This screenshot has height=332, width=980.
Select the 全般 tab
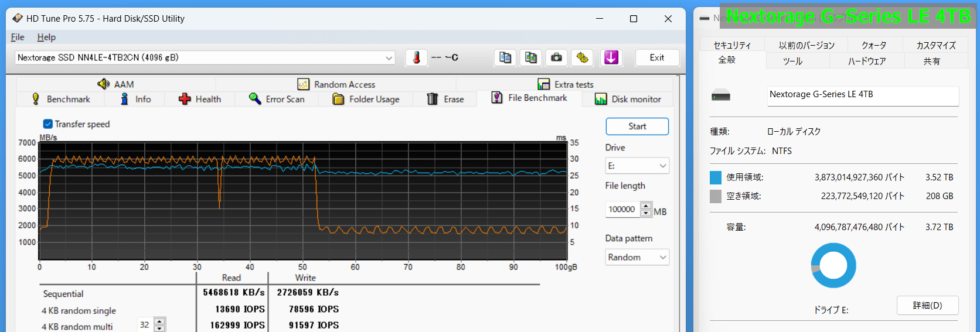coord(727,60)
